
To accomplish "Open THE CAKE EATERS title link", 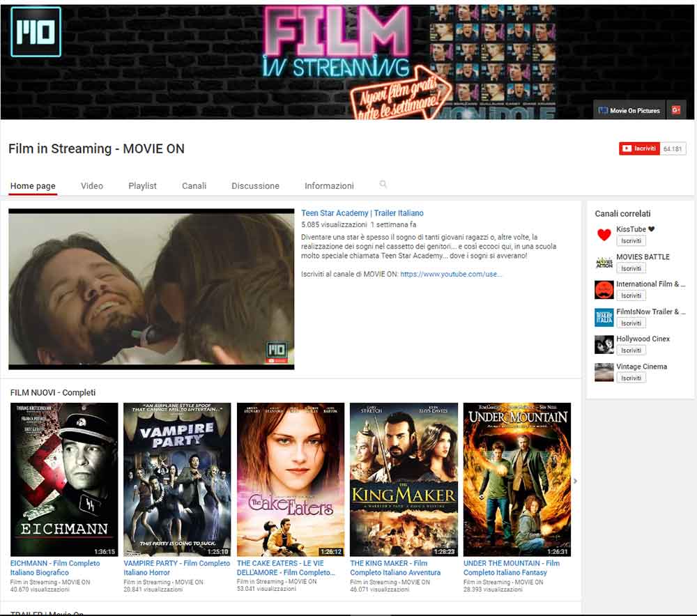I will 286,568.
